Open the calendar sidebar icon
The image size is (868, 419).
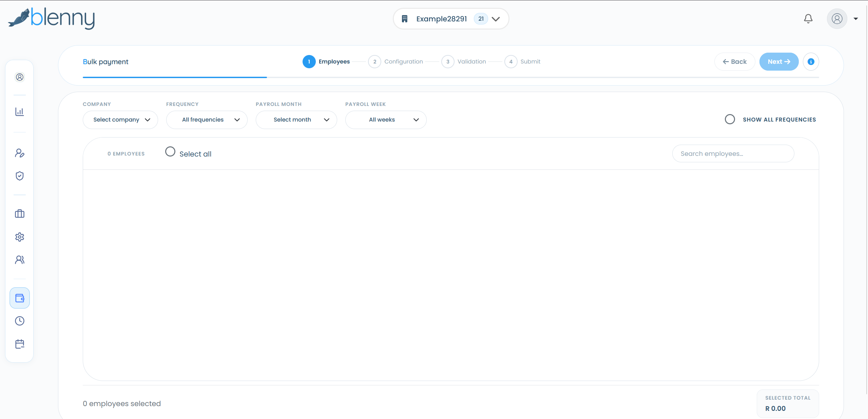20,344
